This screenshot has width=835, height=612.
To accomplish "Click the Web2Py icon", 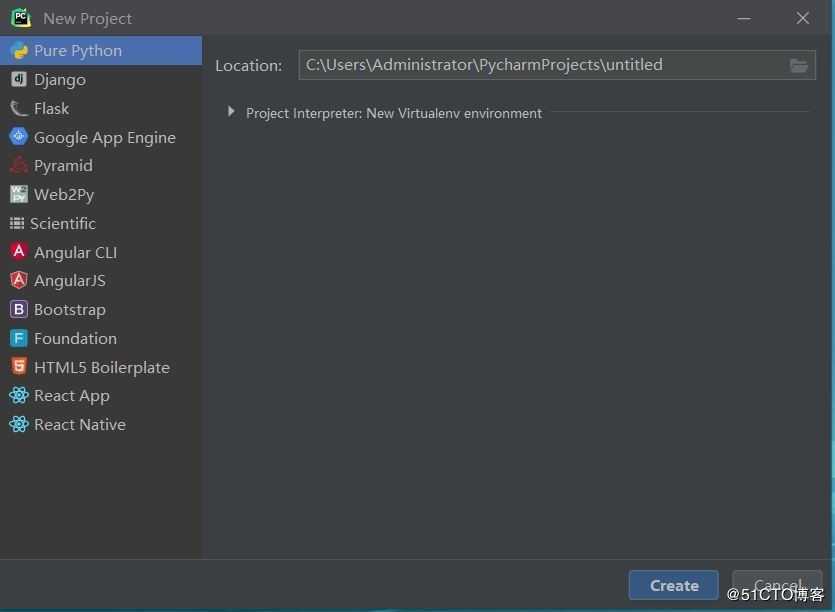I will click(19, 194).
